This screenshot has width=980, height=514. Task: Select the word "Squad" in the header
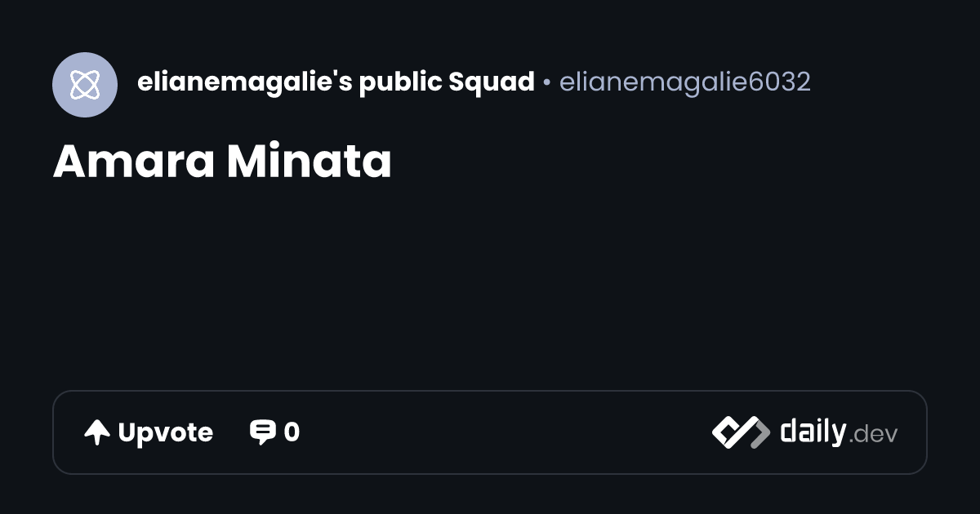(492, 82)
